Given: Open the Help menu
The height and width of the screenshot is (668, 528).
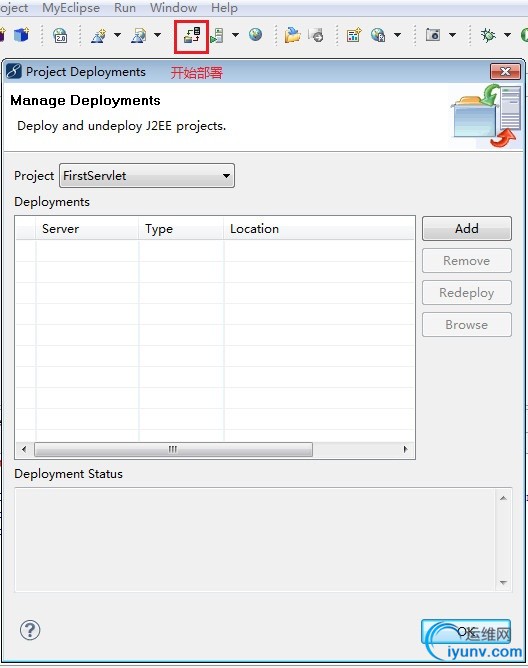Looking at the screenshot, I should click(x=224, y=8).
